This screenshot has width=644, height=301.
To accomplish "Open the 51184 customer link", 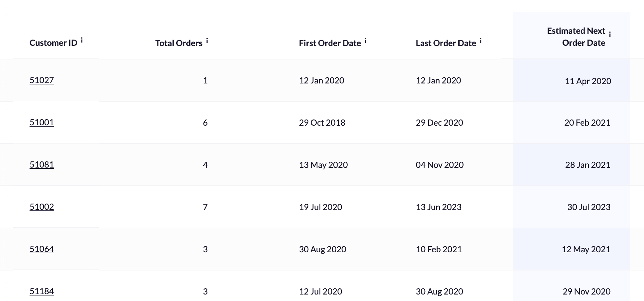I will [x=42, y=291].
